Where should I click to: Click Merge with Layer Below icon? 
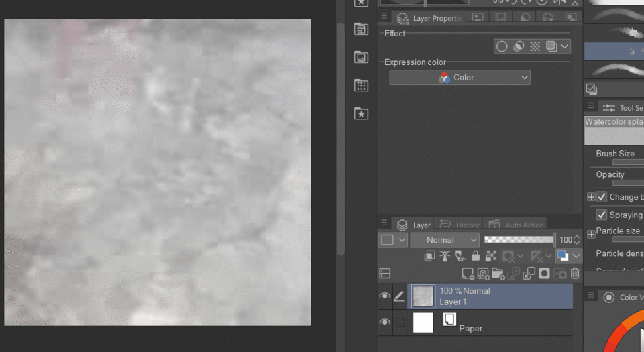[529, 274]
